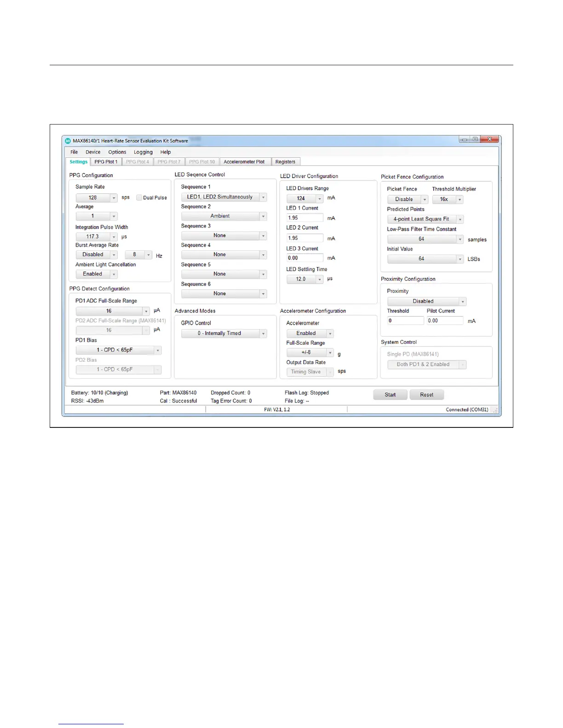Click the FW: V2.1, 1.2 status text

tap(277, 409)
